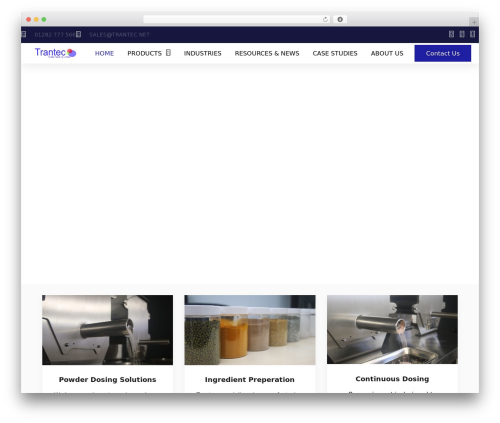500x423 pixels.
Task: Open a new browser tab with the plus button
Action: coord(474,22)
